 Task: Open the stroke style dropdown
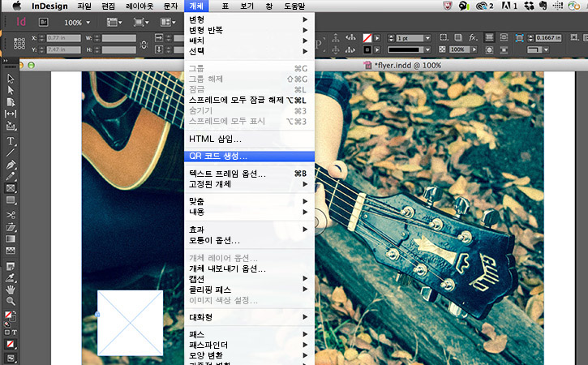(427, 49)
